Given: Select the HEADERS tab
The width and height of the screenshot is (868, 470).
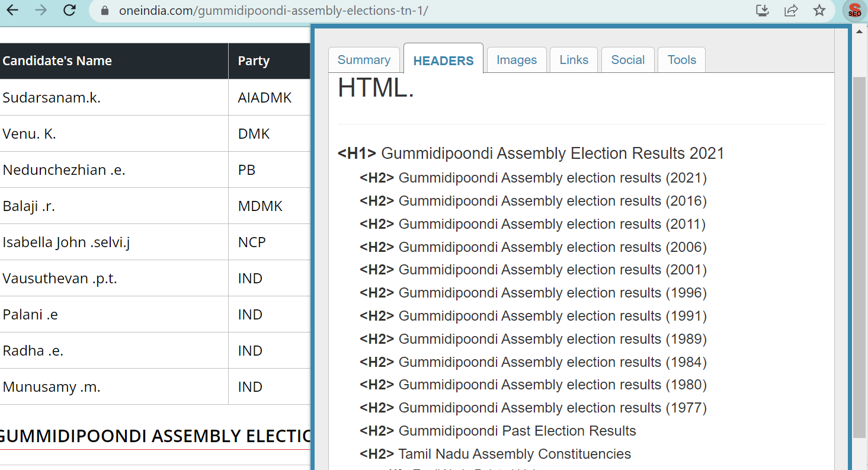Looking at the screenshot, I should coord(443,60).
